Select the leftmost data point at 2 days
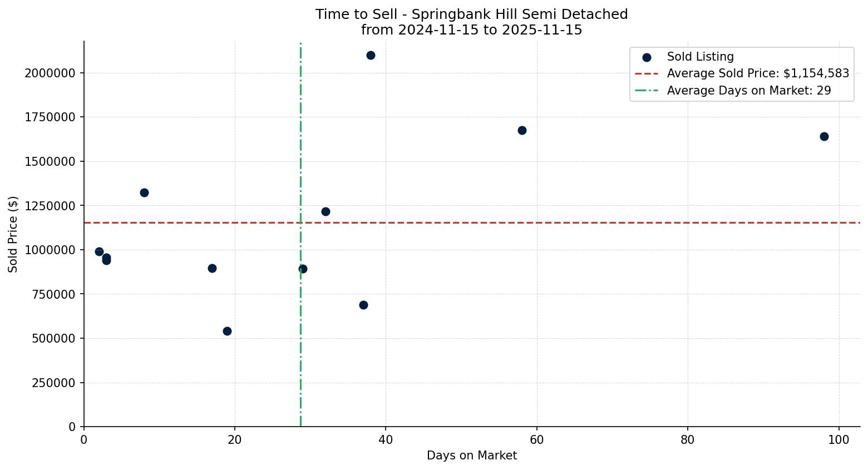The height and width of the screenshot is (470, 868). coord(99,251)
